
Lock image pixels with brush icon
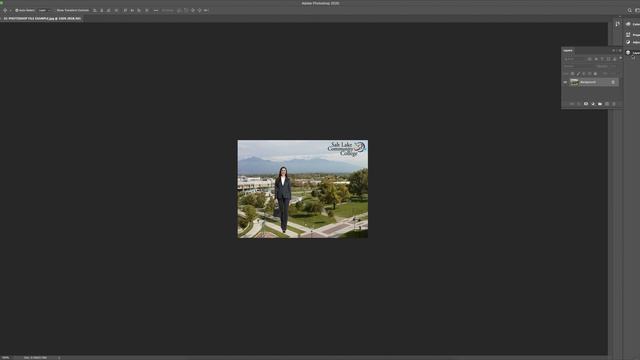[578, 74]
